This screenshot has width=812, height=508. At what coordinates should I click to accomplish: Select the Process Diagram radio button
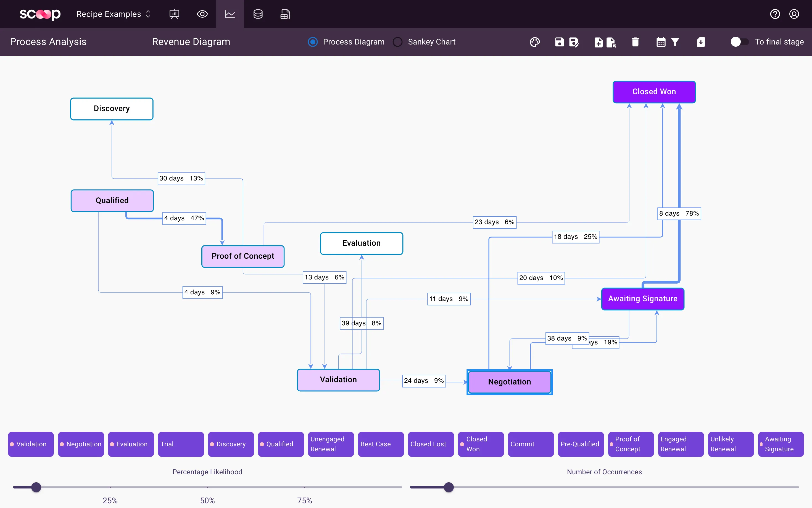(x=313, y=42)
